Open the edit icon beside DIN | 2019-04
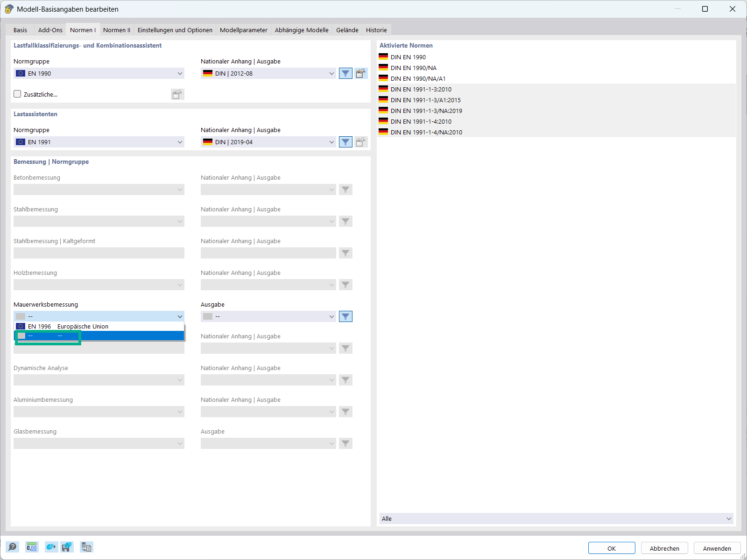Image resolution: width=747 pixels, height=560 pixels. [361, 142]
